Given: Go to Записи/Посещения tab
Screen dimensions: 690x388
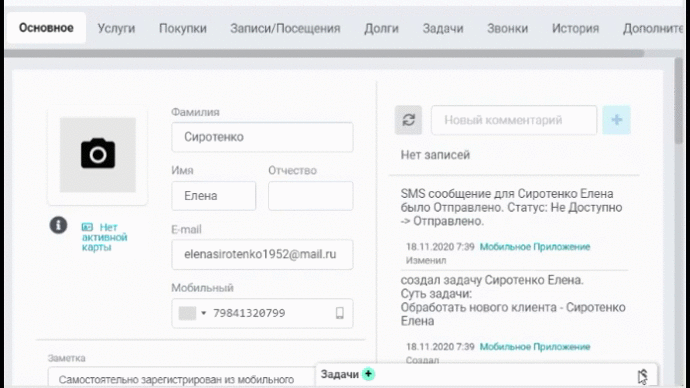Looking at the screenshot, I should pyautogui.click(x=285, y=28).
